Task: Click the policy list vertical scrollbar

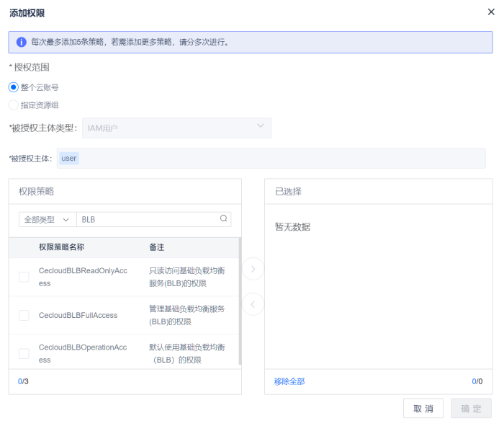Action: (x=240, y=303)
